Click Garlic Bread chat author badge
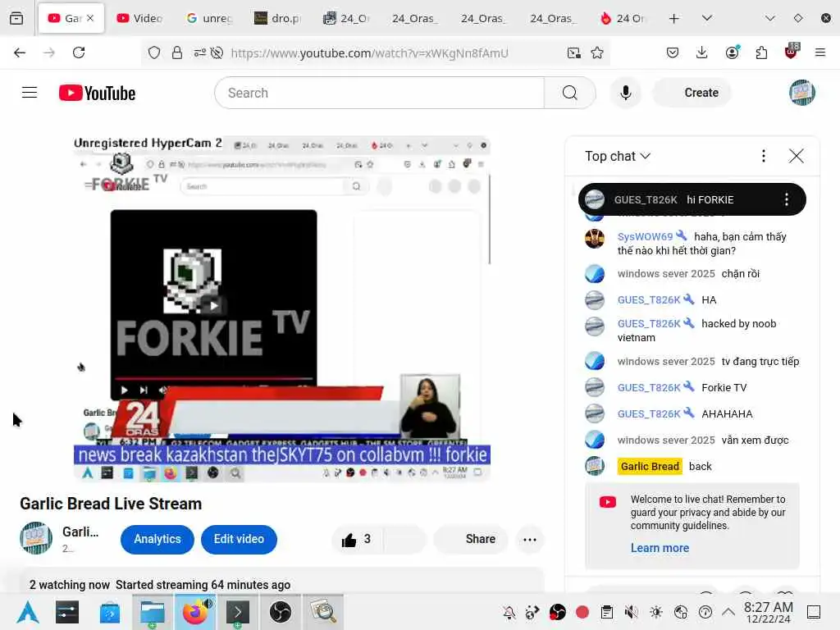 click(x=650, y=467)
